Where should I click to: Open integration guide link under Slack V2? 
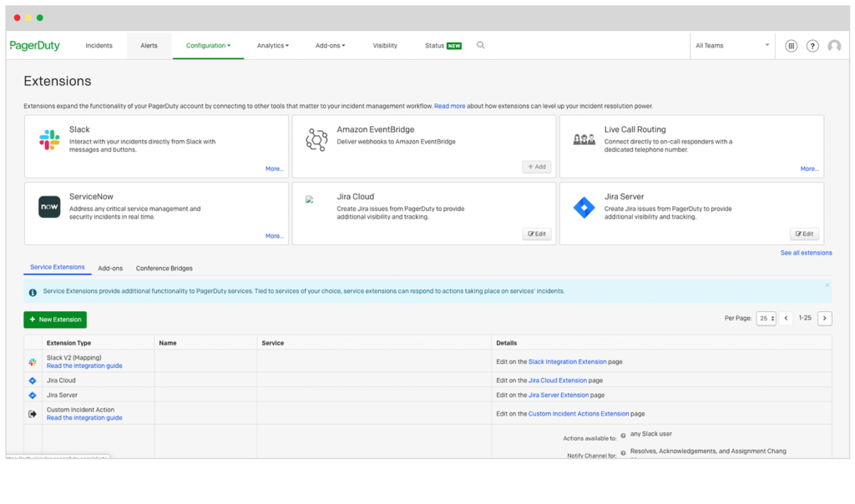pyautogui.click(x=84, y=366)
